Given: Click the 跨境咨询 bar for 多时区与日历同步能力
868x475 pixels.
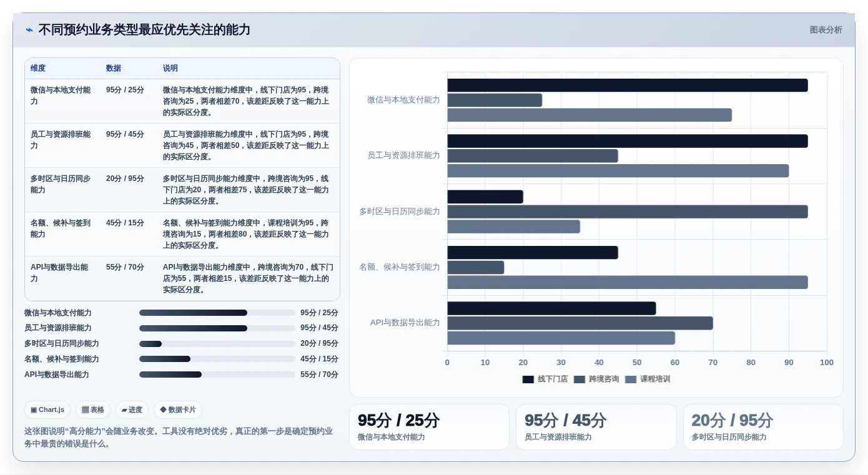Looking at the screenshot, I should [628, 212].
